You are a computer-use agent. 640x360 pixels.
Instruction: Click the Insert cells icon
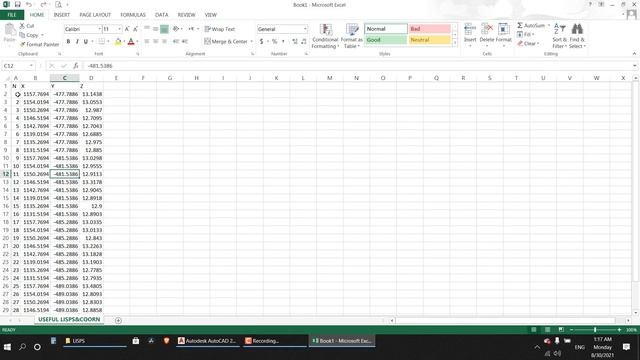[470, 29]
